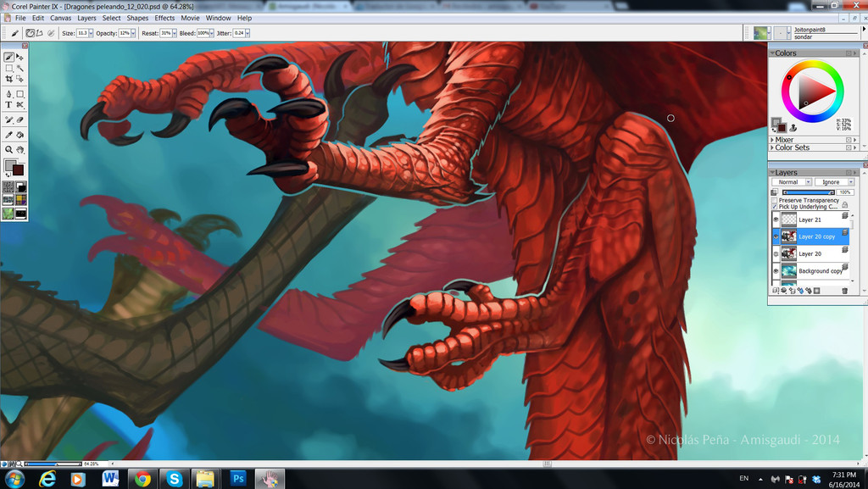Hide the Background copy layer
This screenshot has width=868, height=489.
(x=776, y=271)
